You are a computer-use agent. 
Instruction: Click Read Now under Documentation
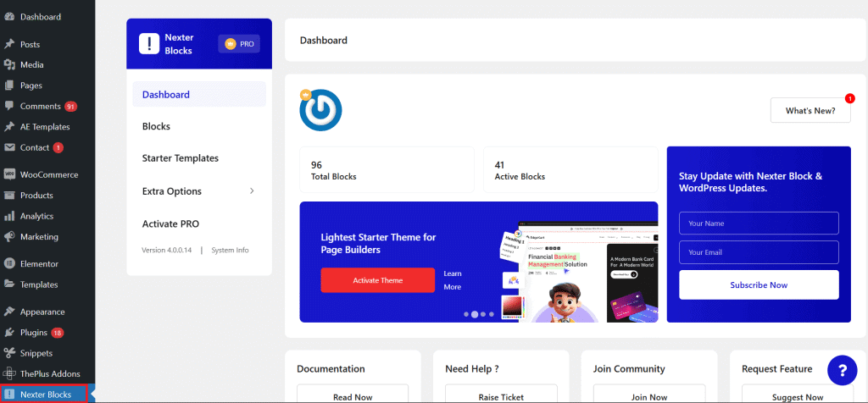click(x=353, y=396)
